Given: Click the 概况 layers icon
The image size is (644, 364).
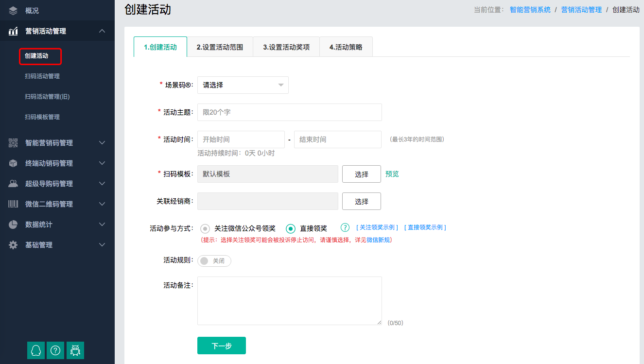Looking at the screenshot, I should click(x=13, y=10).
